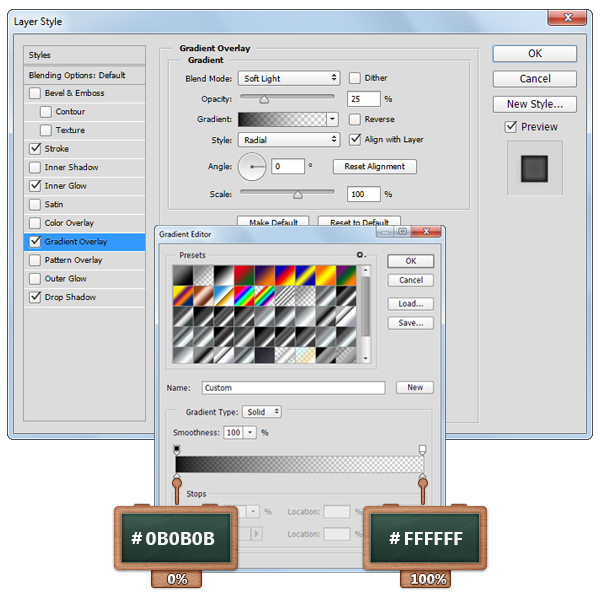The width and height of the screenshot is (600, 600).
Task: Select the black opacity stop above the gradient bar
Action: pyautogui.click(x=178, y=450)
